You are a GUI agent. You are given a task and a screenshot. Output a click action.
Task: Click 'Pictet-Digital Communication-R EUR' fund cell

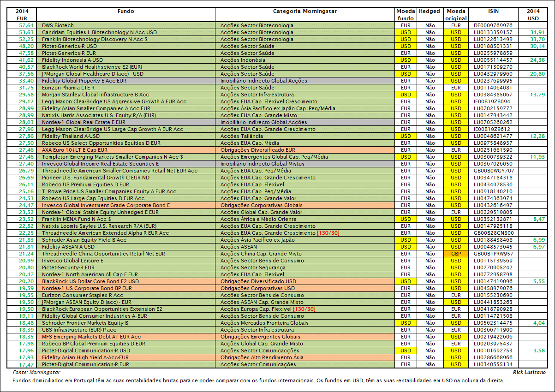tap(126, 364)
